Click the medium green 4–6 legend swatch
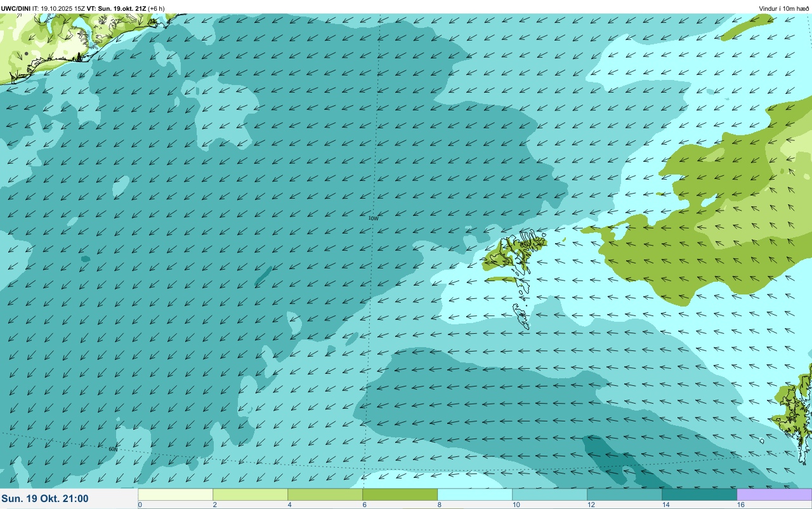This screenshot has height=509, width=812. click(325, 494)
